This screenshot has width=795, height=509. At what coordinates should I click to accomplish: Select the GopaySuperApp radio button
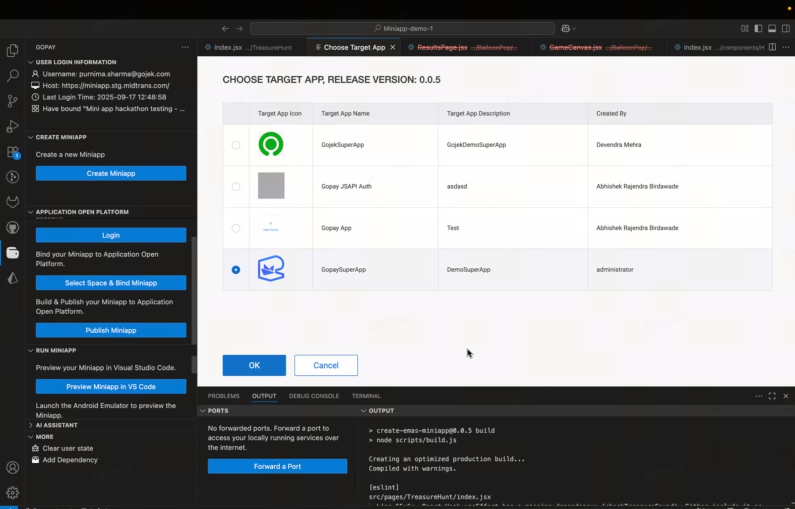pyautogui.click(x=236, y=270)
